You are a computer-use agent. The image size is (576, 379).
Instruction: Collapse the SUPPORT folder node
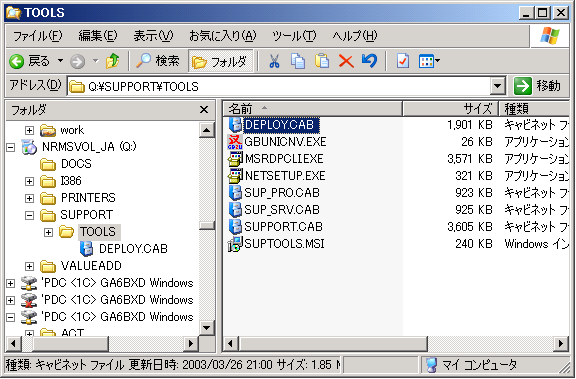[29, 215]
